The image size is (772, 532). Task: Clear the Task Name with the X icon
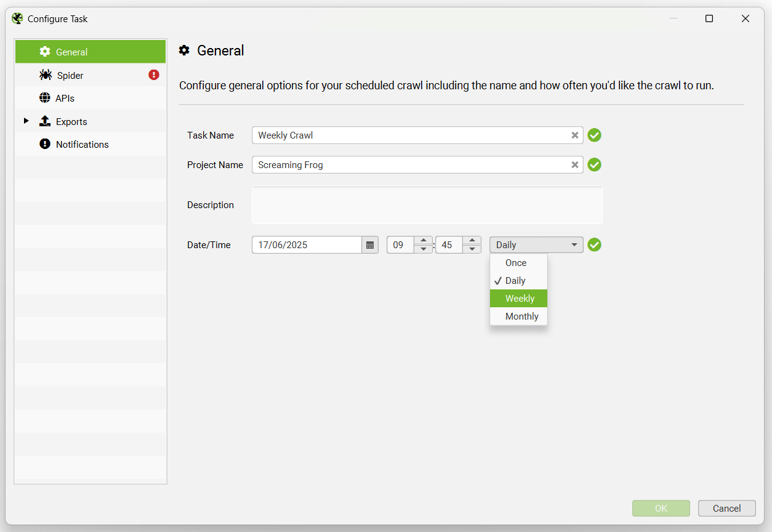(x=574, y=135)
